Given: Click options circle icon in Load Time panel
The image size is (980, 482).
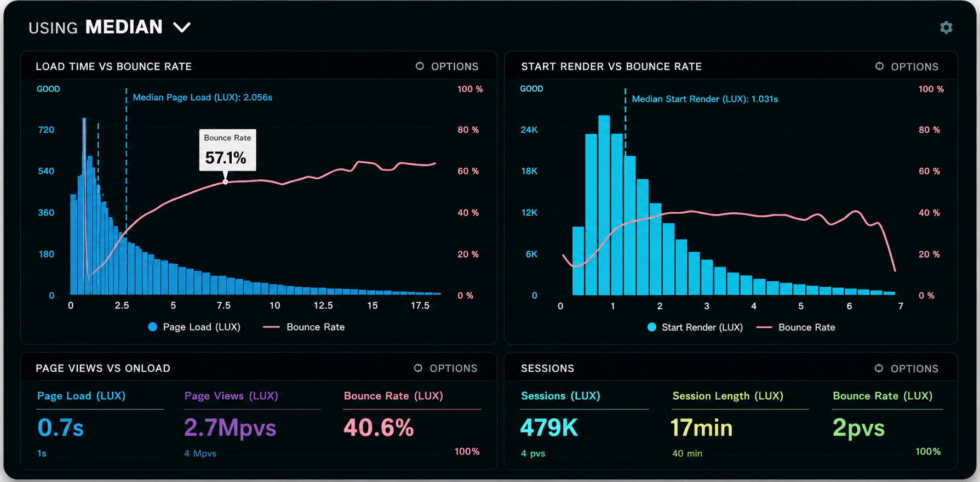Looking at the screenshot, I should pyautogui.click(x=420, y=66).
